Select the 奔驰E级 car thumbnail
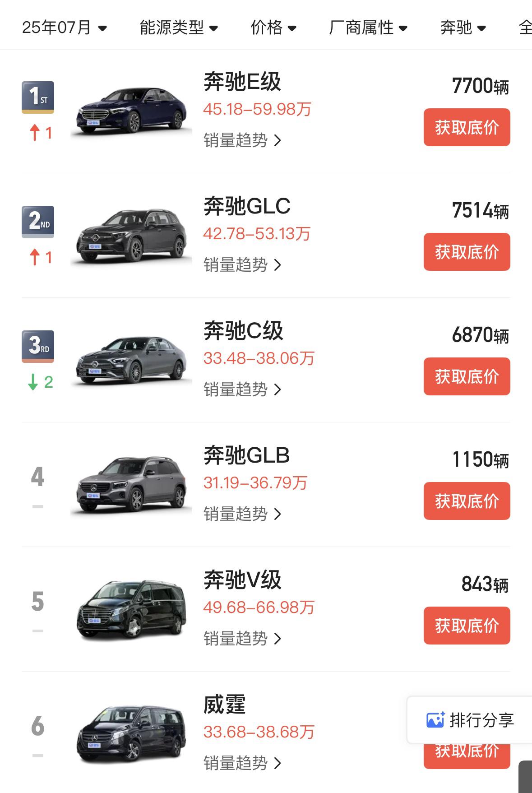 131,111
